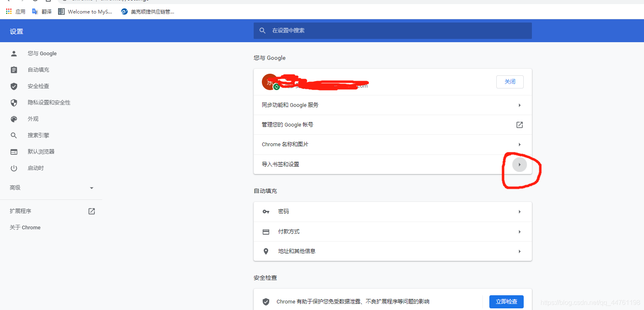Click the profile avatar in the account card

pos(270,82)
